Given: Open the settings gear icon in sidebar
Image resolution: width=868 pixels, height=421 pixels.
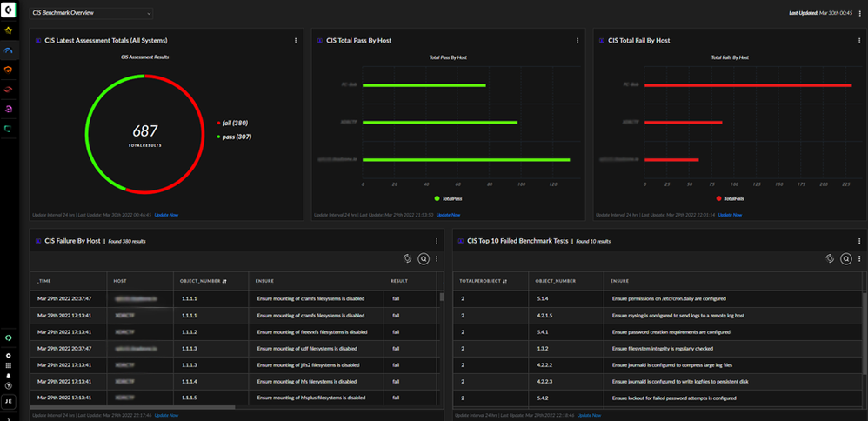Looking at the screenshot, I should click(9, 355).
